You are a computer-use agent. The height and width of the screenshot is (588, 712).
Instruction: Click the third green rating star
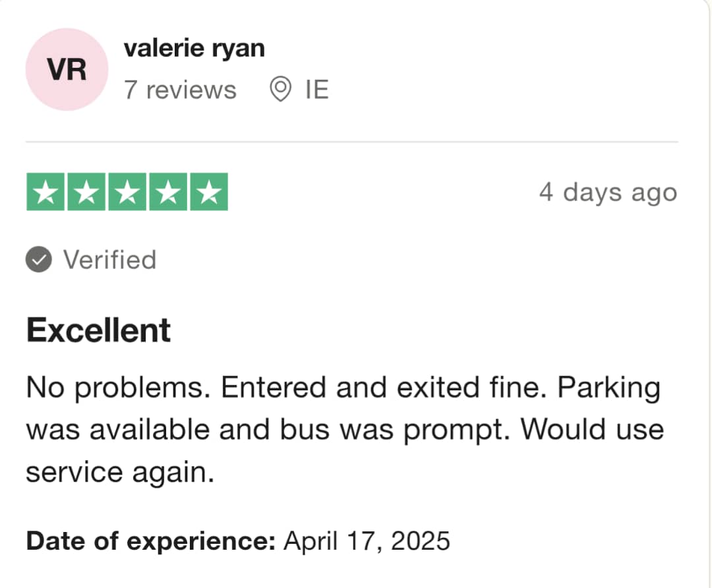pos(127,192)
